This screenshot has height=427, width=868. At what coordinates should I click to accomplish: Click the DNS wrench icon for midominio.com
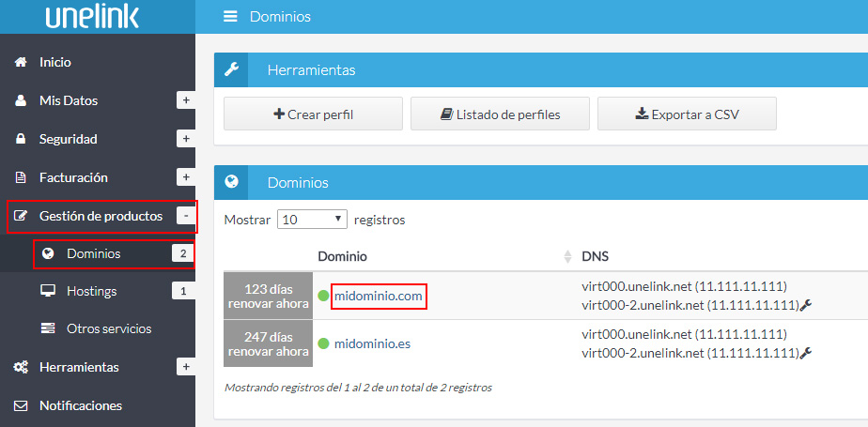click(806, 304)
